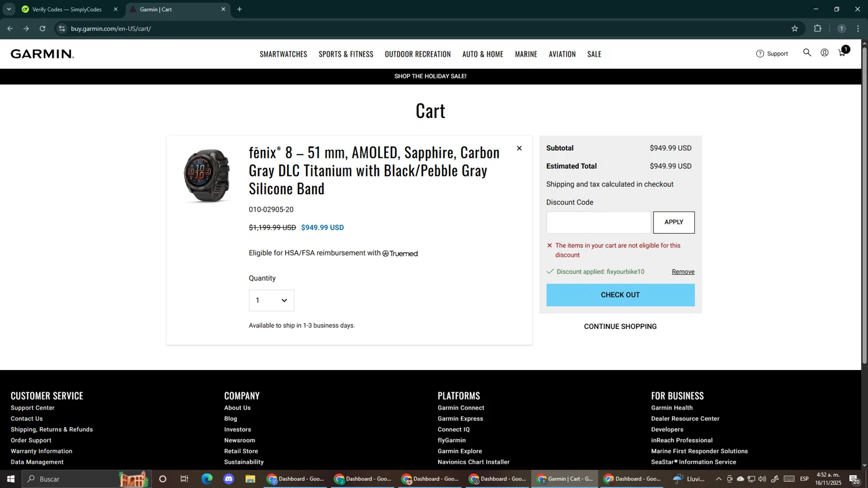Open the account profile icon
Image resolution: width=868 pixels, height=488 pixels.
coord(825,53)
